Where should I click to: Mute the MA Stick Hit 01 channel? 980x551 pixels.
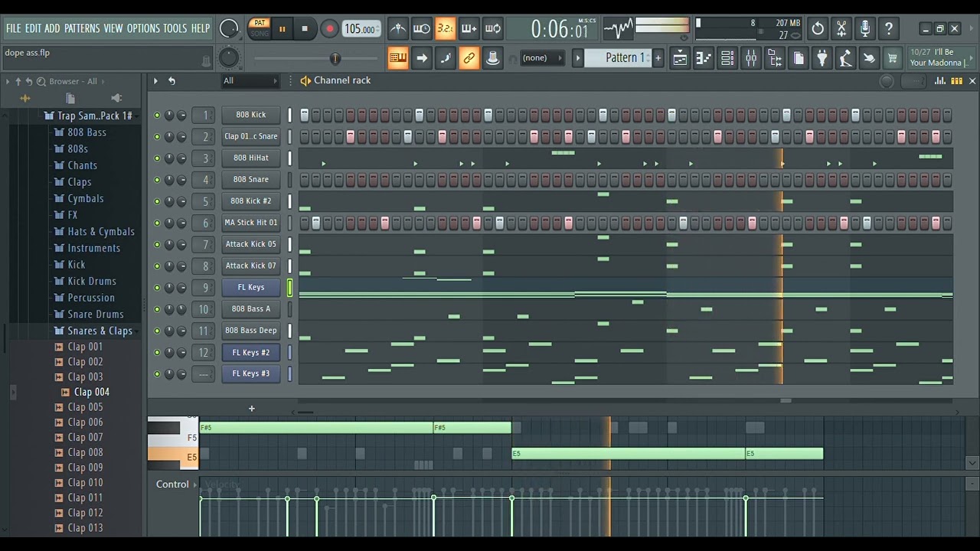pyautogui.click(x=157, y=223)
